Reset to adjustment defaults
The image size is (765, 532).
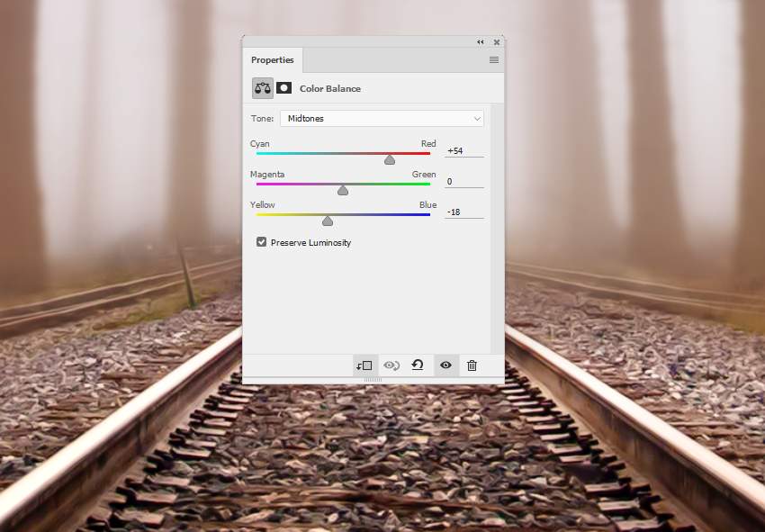point(418,365)
